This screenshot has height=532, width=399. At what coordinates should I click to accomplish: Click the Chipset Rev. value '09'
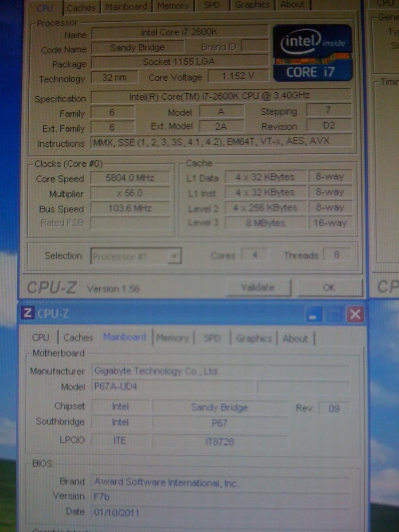(334, 408)
